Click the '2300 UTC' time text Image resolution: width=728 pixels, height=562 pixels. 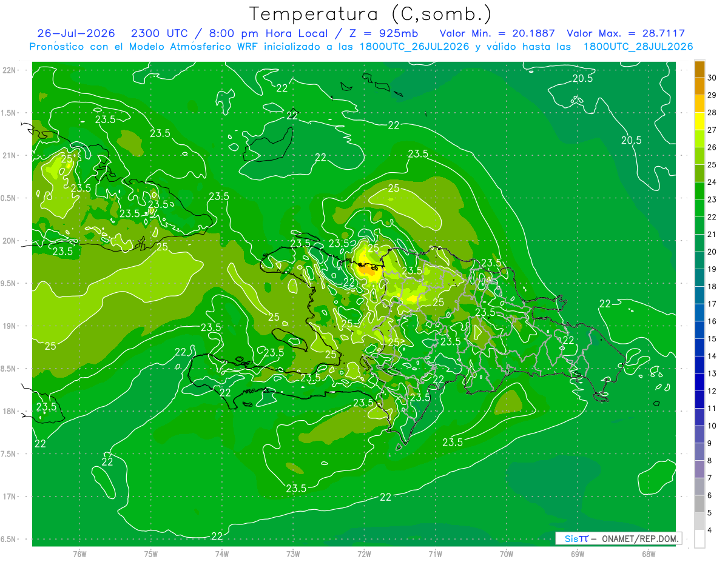point(159,33)
